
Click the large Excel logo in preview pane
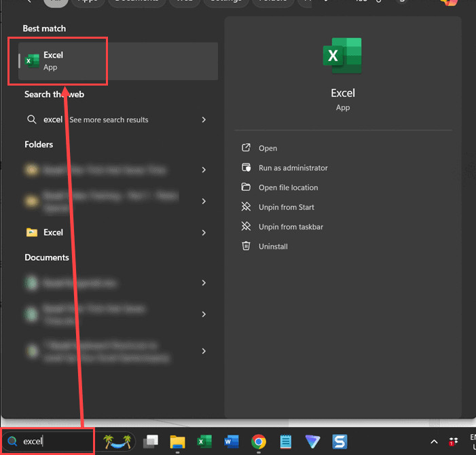(x=342, y=56)
